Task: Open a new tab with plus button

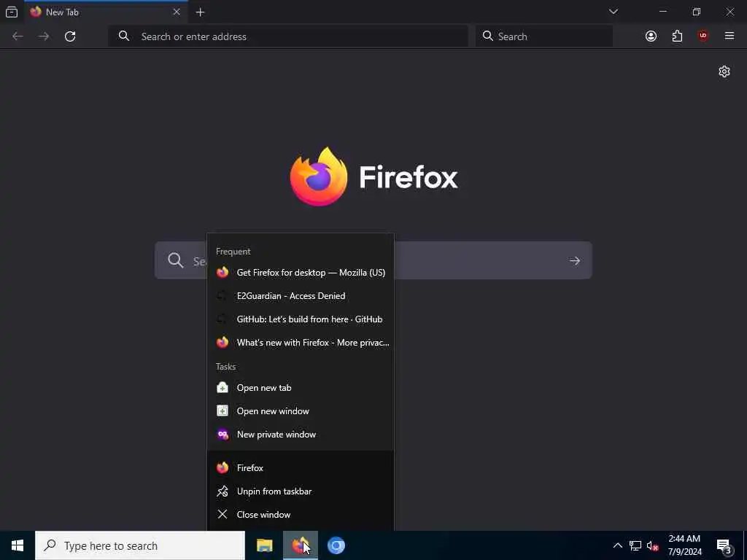Action: coord(200,12)
